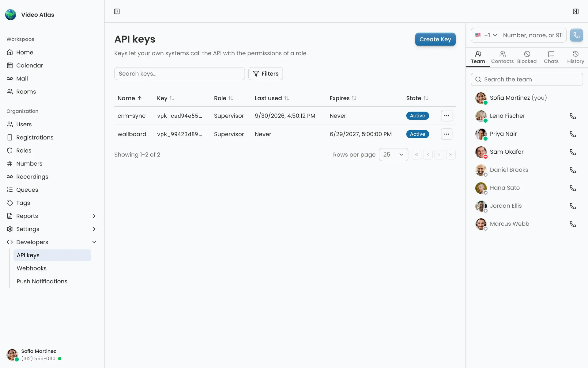Focus the Search keys field

pyautogui.click(x=179, y=74)
